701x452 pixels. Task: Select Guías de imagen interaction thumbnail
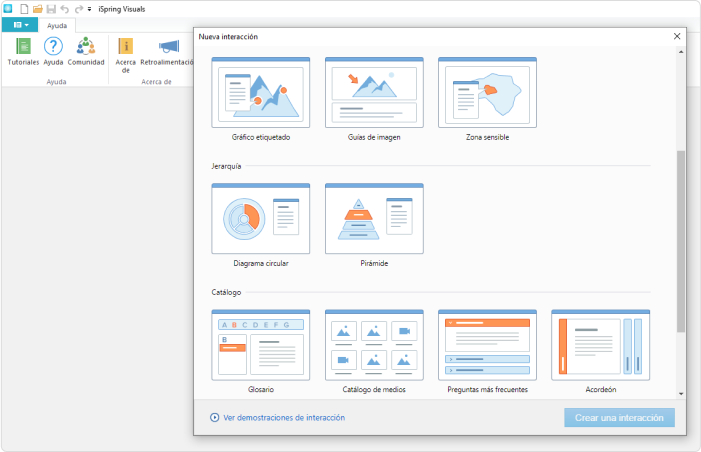pyautogui.click(x=374, y=93)
